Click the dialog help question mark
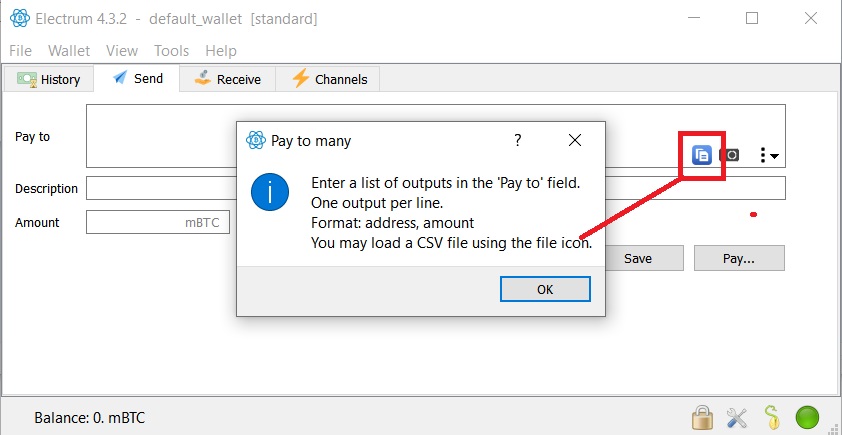This screenshot has height=435, width=842. (x=518, y=141)
